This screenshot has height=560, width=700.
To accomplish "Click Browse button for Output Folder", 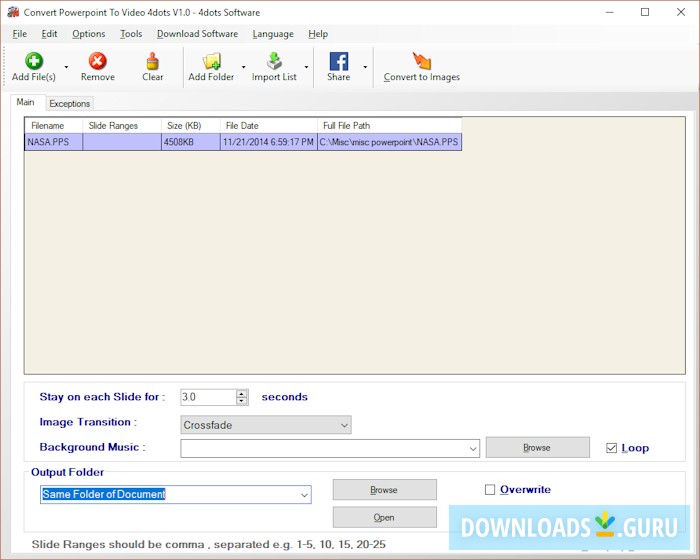I will 384,490.
